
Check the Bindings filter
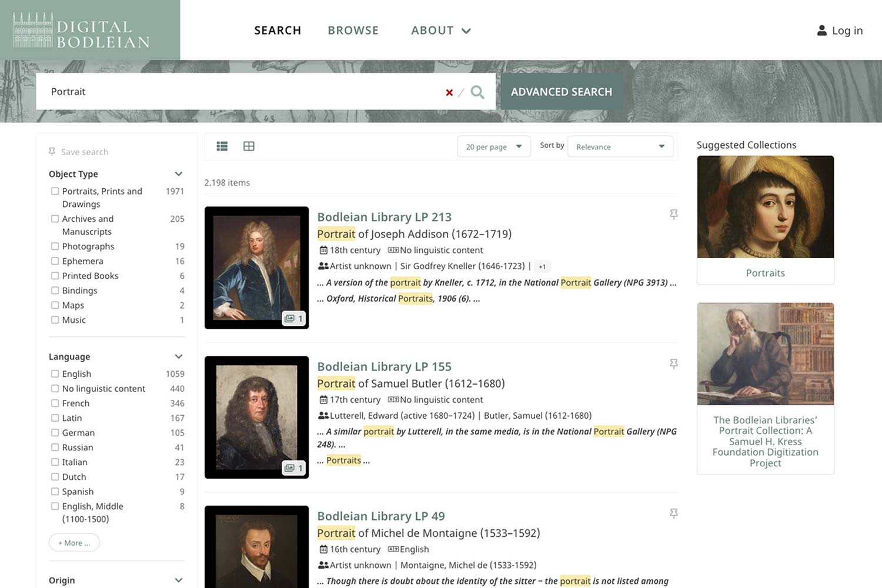point(55,290)
